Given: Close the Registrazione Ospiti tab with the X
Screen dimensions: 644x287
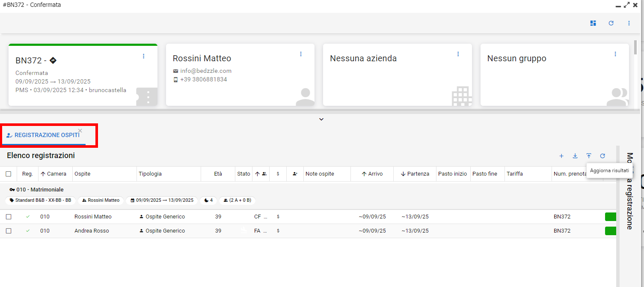Looking at the screenshot, I should click(80, 131).
